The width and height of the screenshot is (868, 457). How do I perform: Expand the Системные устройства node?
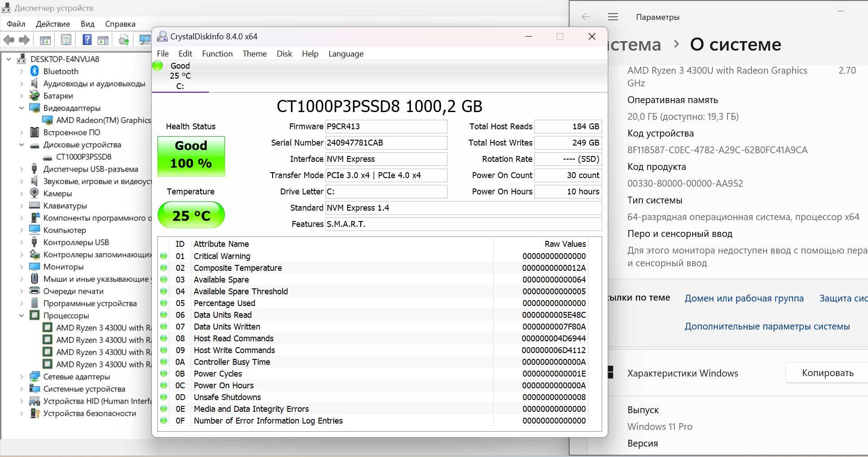click(21, 388)
